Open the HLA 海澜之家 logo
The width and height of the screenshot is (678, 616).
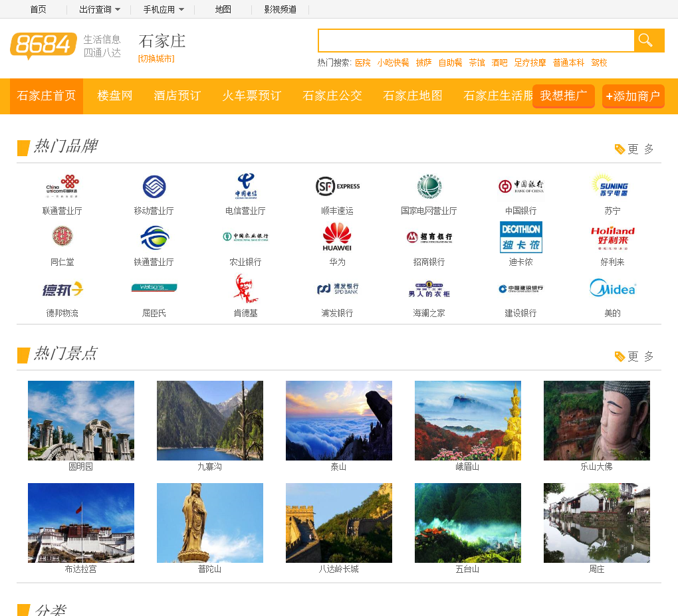click(x=429, y=289)
